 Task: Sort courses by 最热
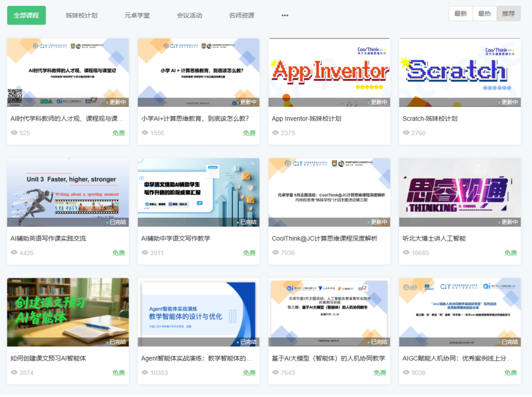point(484,14)
